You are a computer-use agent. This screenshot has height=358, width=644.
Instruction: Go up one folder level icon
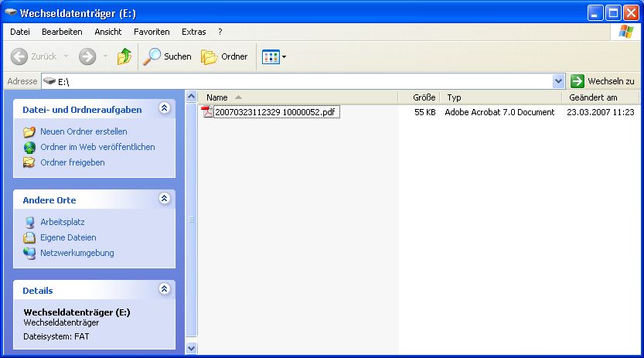[124, 56]
